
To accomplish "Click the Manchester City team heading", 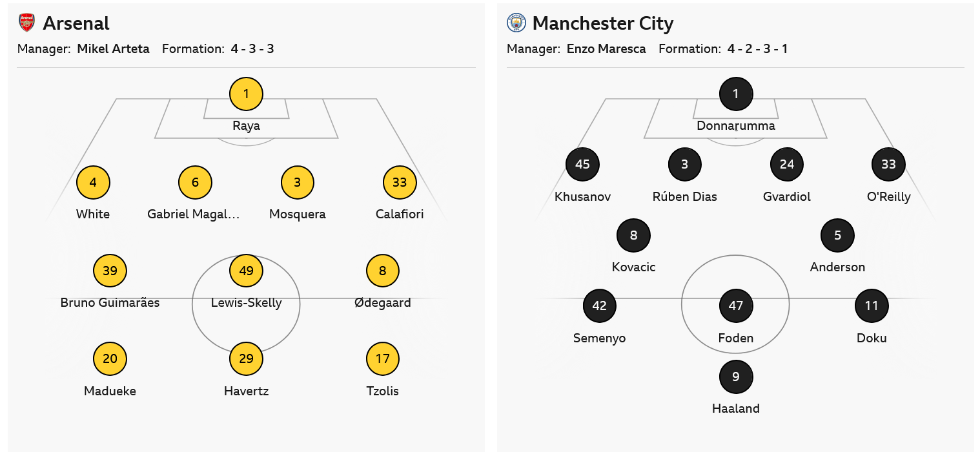I will click(603, 23).
